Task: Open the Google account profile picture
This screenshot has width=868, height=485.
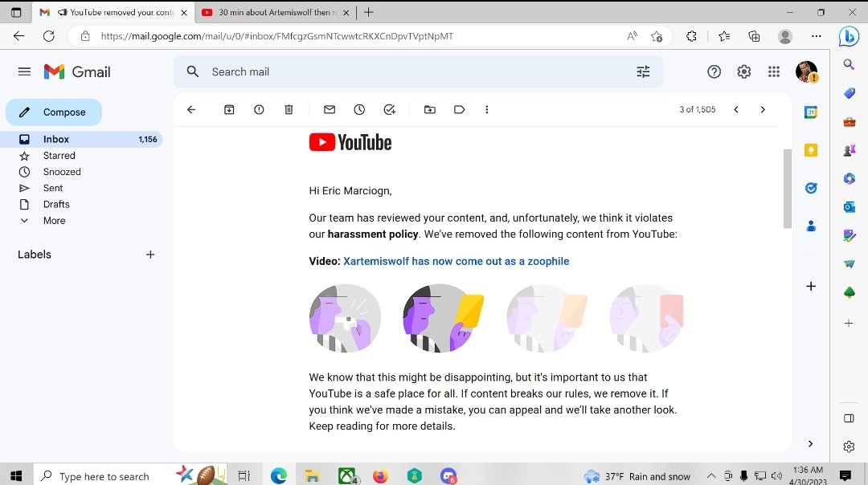Action: tap(807, 72)
